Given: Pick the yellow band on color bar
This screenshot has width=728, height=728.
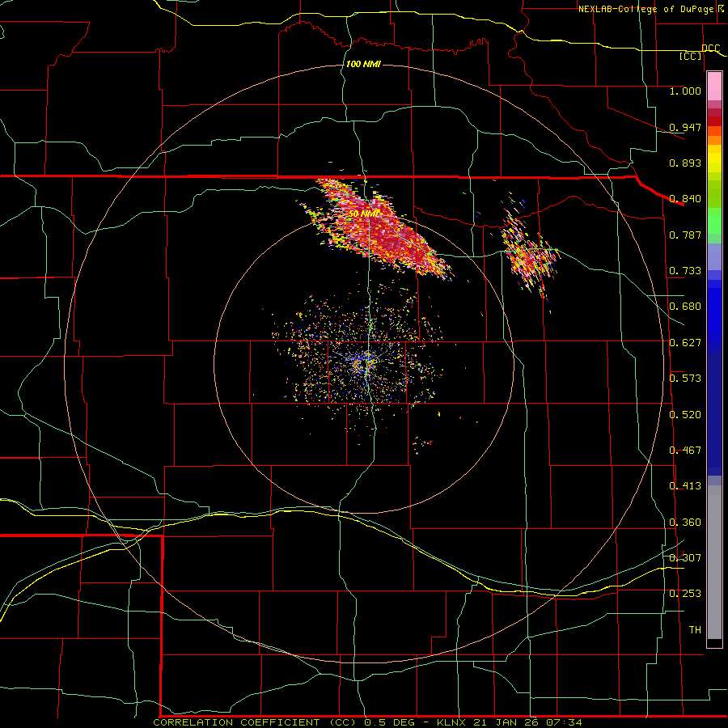Looking at the screenshot, I should pyautogui.click(x=714, y=159).
